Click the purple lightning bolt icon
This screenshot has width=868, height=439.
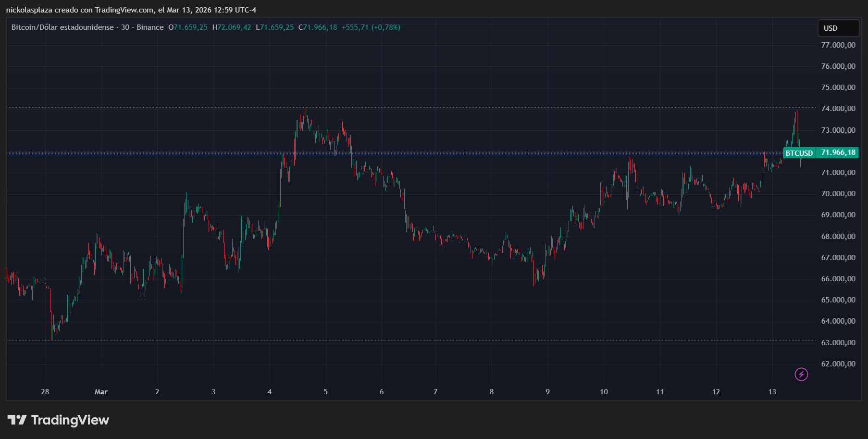(801, 374)
